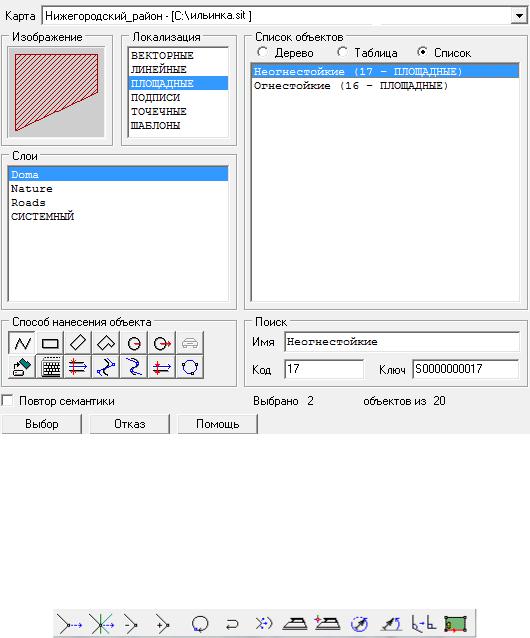Screen dimensions: 530x638
Task: Click the Помощь button
Action: 217,424
